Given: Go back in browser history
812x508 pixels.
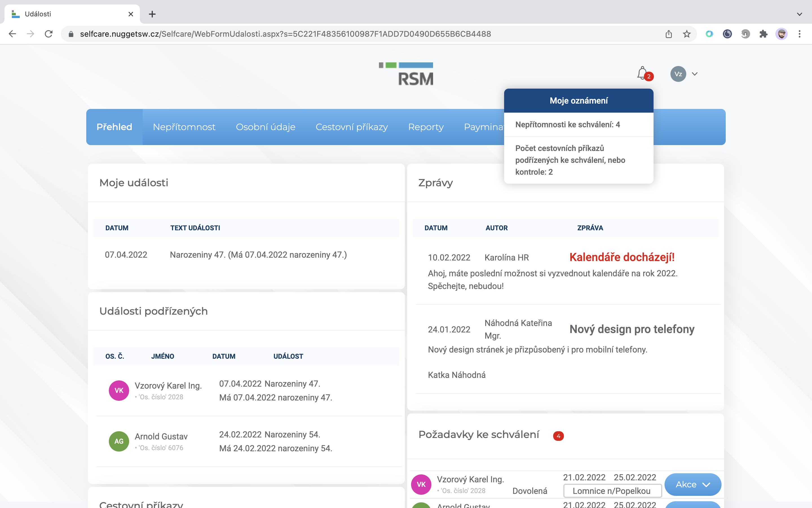Looking at the screenshot, I should point(12,34).
